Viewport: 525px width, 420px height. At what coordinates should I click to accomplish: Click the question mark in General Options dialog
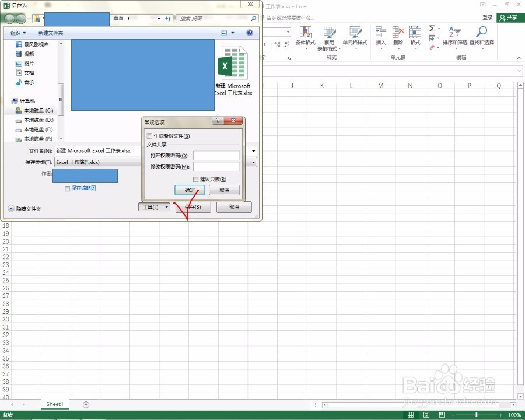[218, 121]
